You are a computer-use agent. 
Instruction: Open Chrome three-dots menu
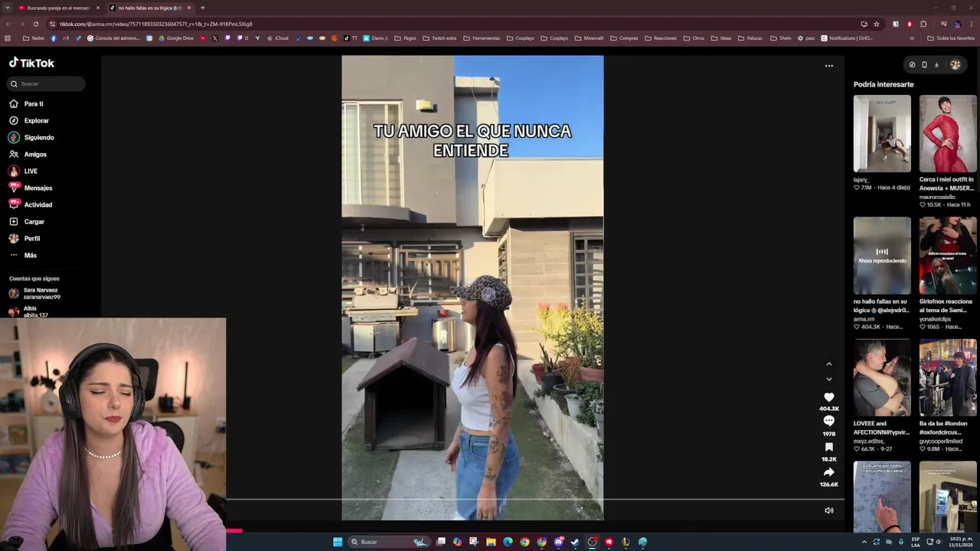(x=971, y=24)
